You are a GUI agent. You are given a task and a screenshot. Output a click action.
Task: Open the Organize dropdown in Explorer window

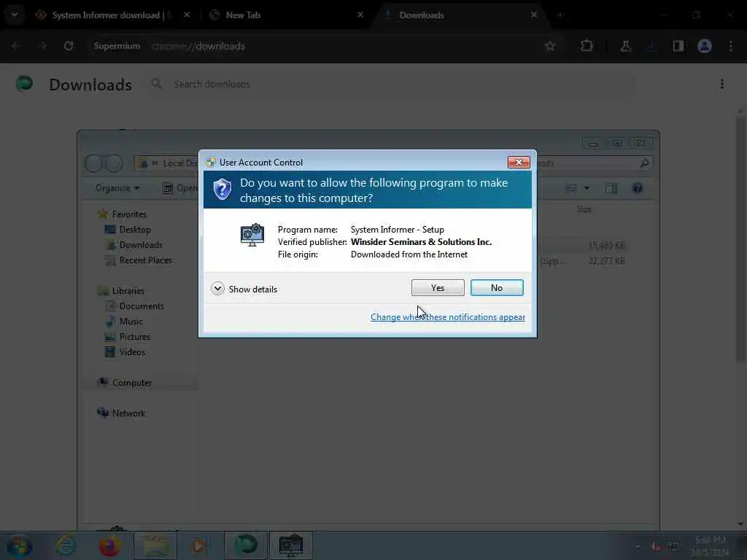pyautogui.click(x=117, y=188)
